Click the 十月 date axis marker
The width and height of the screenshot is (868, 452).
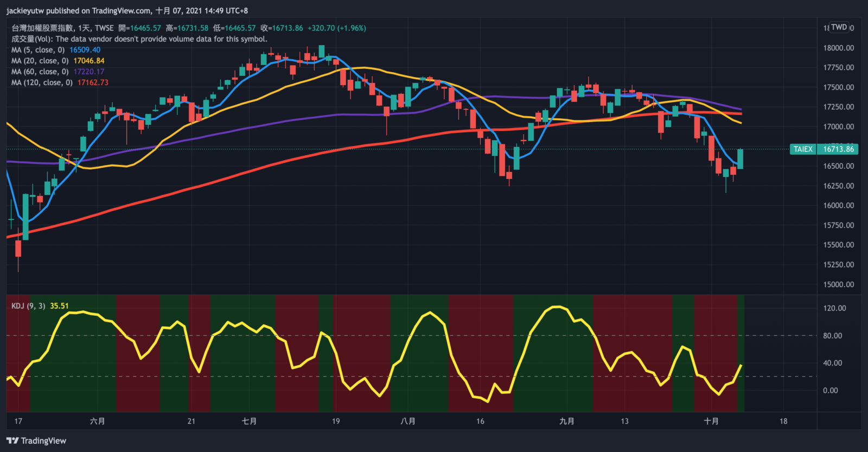711,421
